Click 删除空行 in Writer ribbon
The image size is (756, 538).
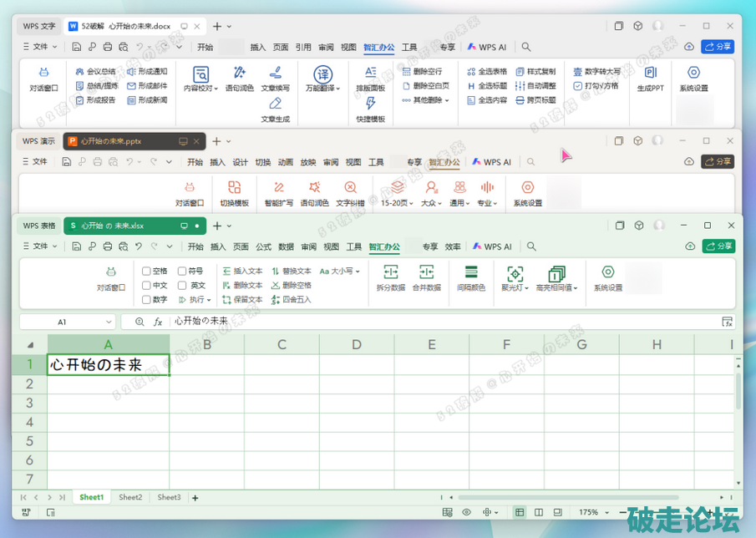pyautogui.click(x=427, y=72)
